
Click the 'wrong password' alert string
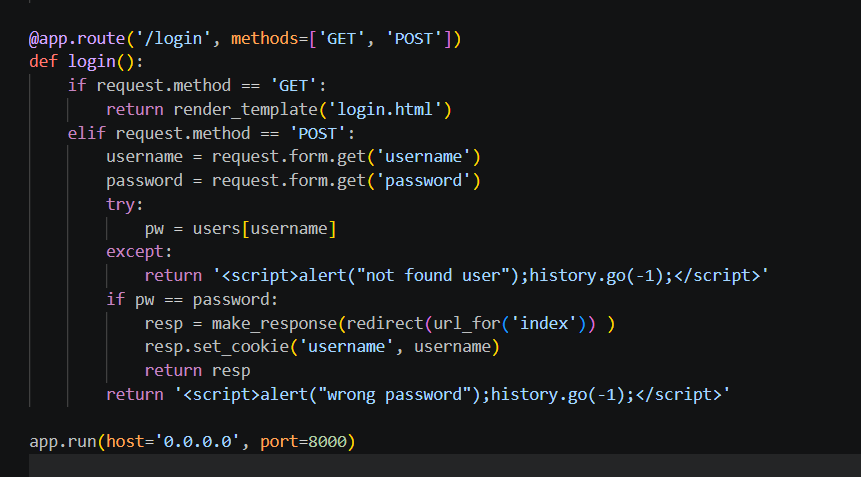point(395,395)
